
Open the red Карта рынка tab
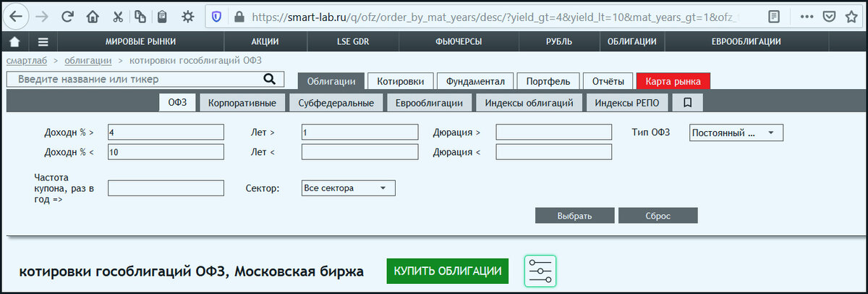coord(673,82)
